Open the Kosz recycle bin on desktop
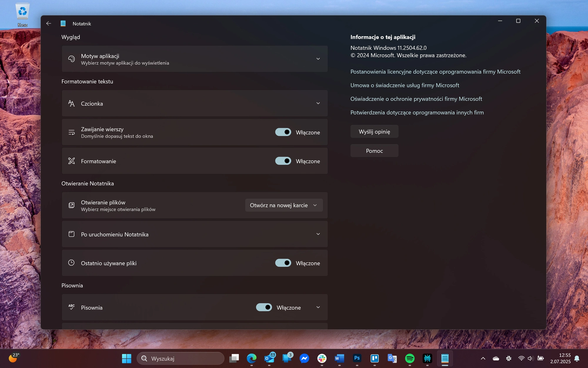588x368 pixels. [22, 15]
